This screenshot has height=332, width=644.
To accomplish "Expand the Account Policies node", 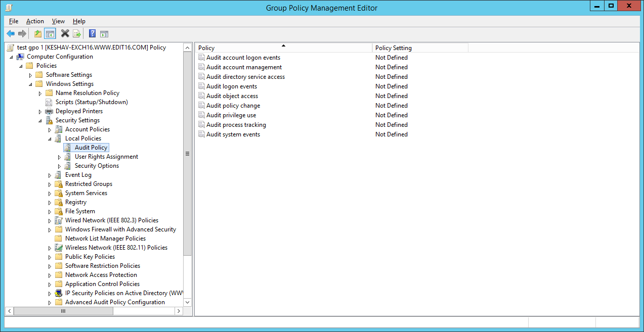I will [x=50, y=129].
